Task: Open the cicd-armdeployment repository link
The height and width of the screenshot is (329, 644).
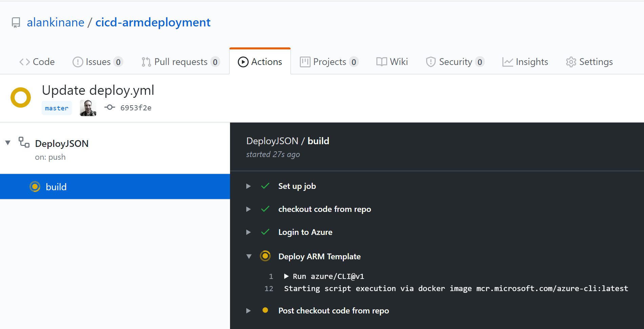Action: (153, 22)
